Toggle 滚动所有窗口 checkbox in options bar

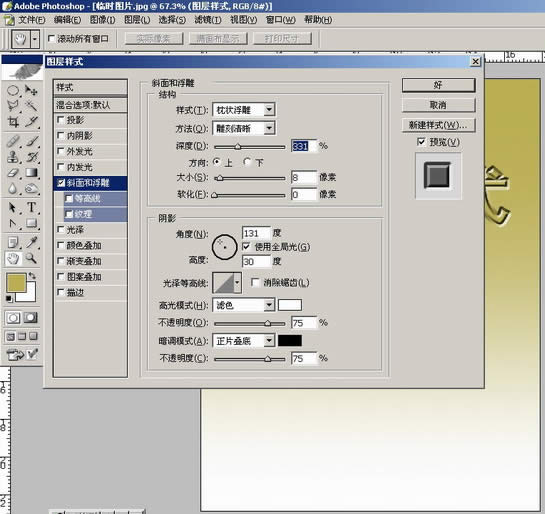coord(51,38)
